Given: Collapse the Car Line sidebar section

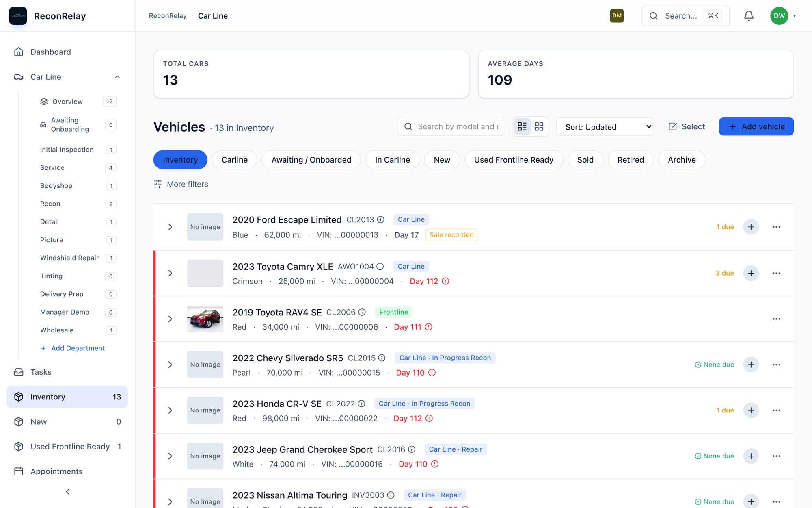Looking at the screenshot, I should pos(117,77).
